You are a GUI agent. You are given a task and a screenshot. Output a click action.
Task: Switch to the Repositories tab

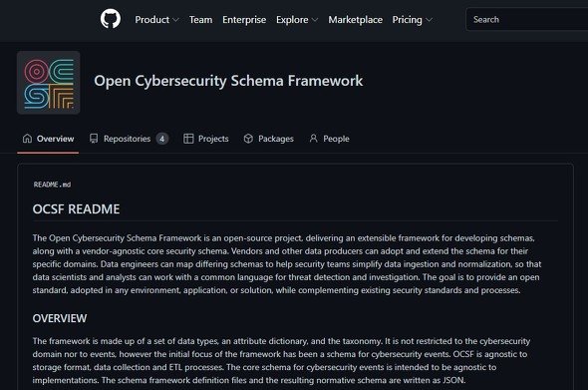click(129, 139)
